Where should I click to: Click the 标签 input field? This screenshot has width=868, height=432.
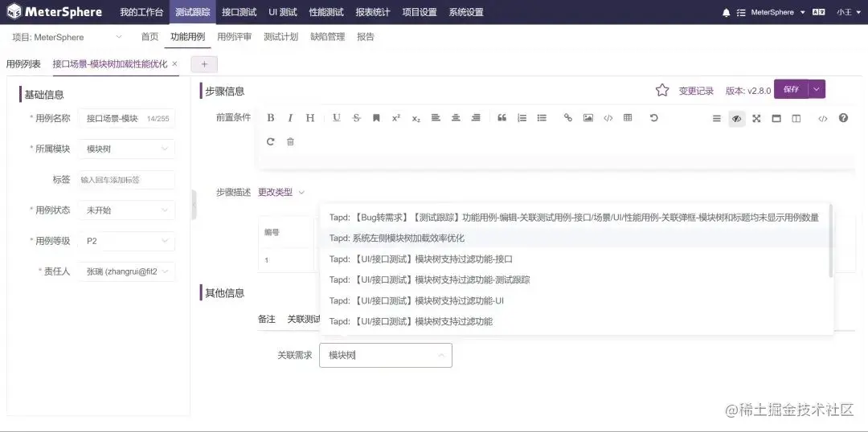tap(127, 180)
